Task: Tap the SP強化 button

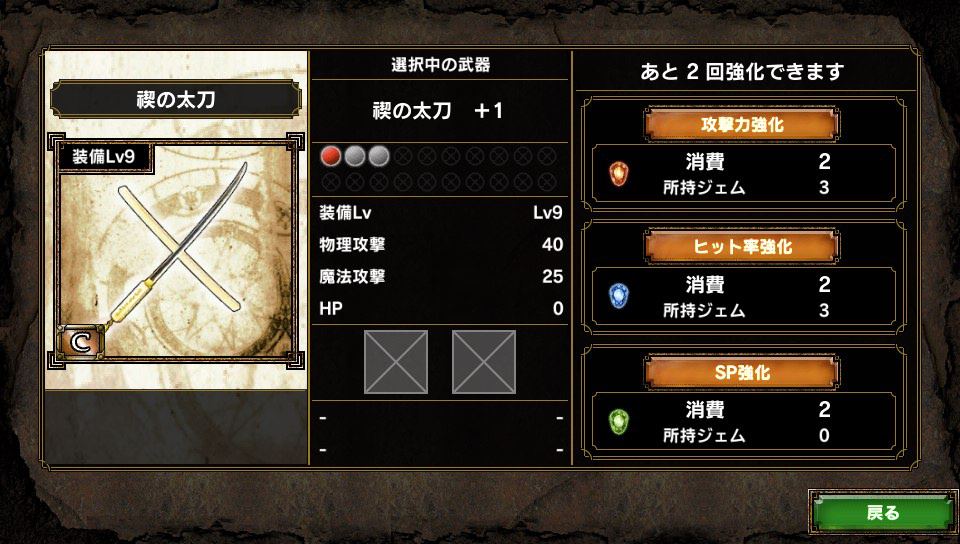Action: pos(742,372)
